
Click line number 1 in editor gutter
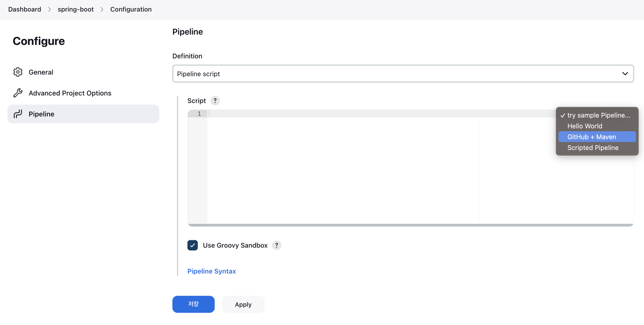[199, 114]
